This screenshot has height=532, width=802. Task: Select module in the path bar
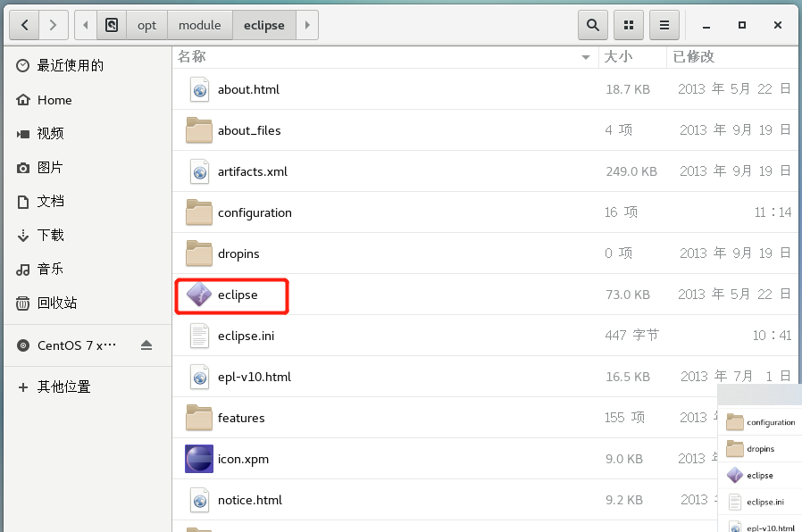[x=199, y=25]
